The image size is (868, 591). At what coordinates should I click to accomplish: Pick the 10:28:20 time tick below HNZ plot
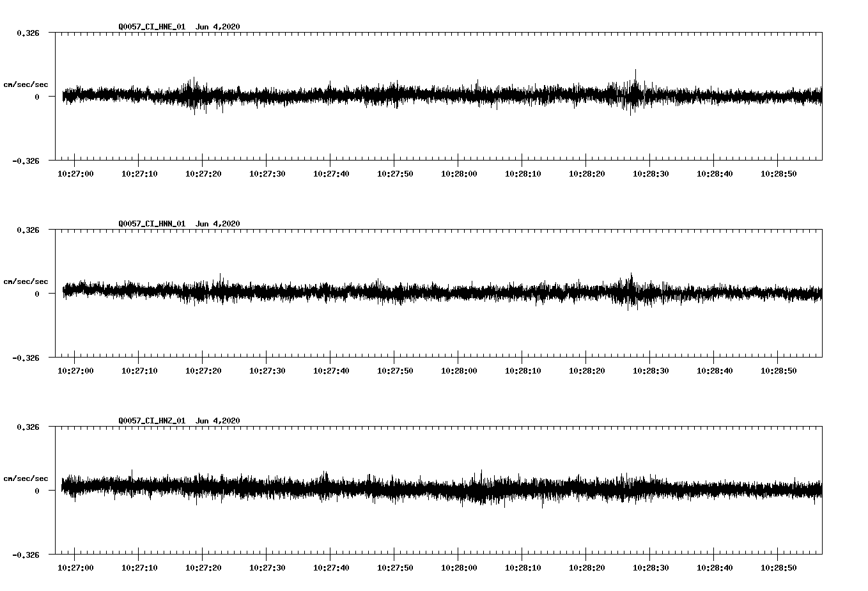(587, 567)
